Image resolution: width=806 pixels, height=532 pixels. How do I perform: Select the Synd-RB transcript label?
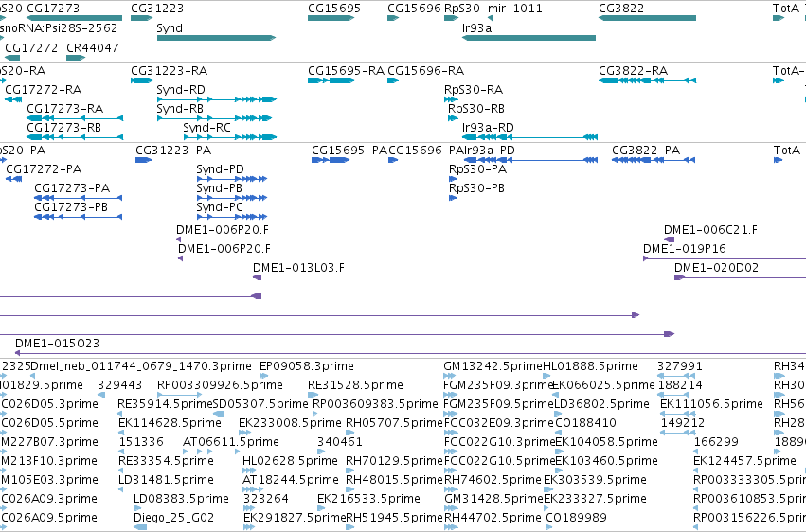[x=180, y=109]
